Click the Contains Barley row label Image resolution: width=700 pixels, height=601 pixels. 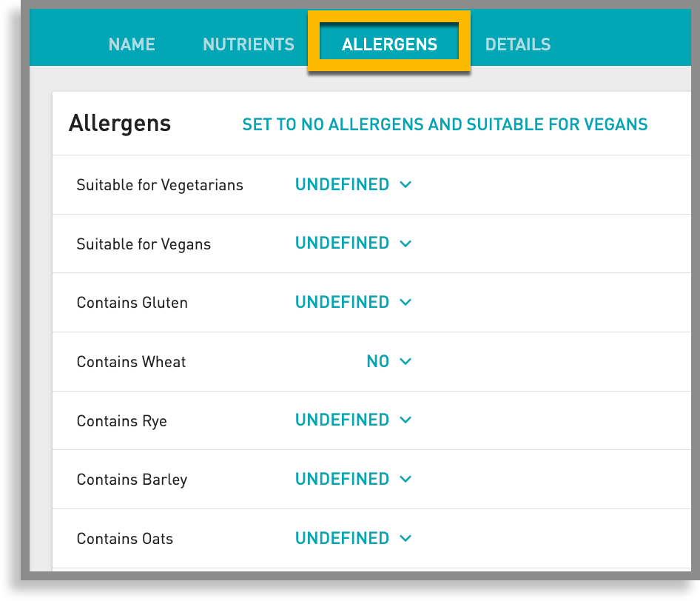(132, 479)
